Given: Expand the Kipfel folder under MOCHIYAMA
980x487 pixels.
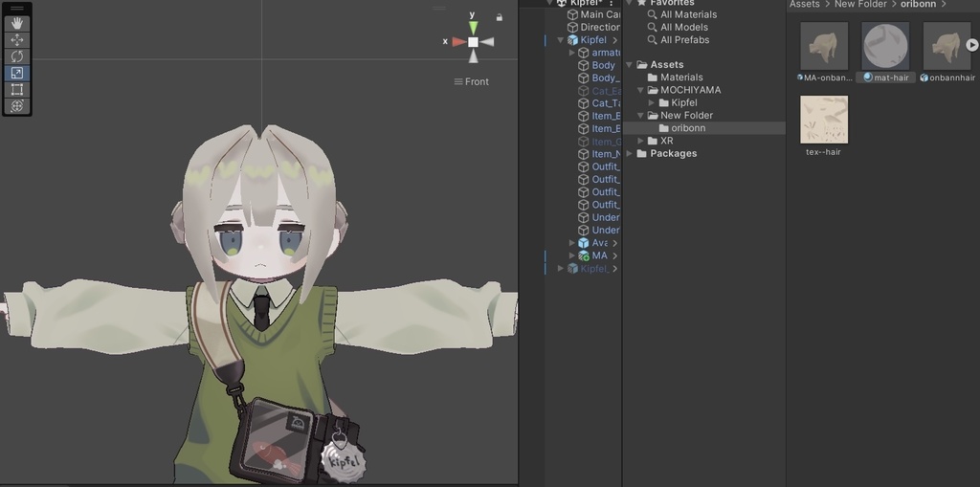Looking at the screenshot, I should tap(652, 102).
